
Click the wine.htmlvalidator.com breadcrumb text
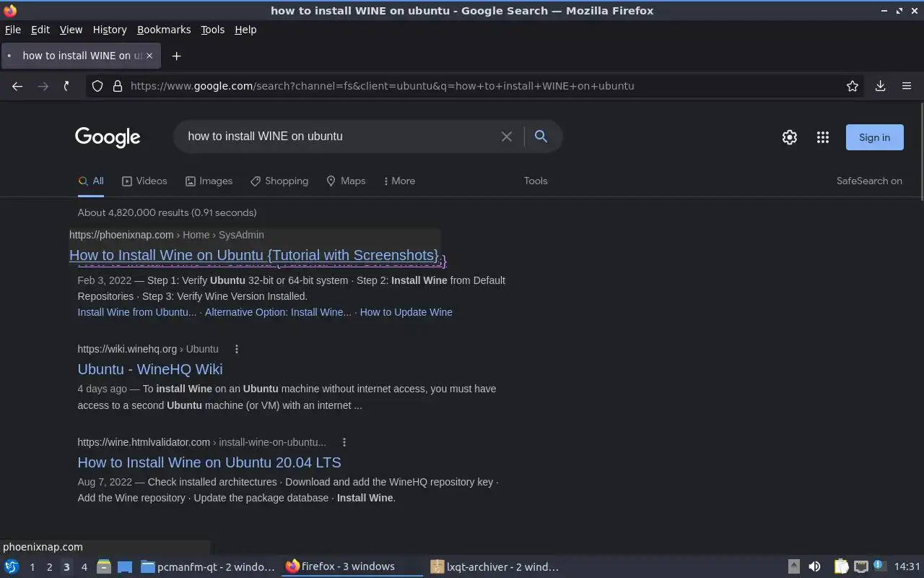point(202,442)
